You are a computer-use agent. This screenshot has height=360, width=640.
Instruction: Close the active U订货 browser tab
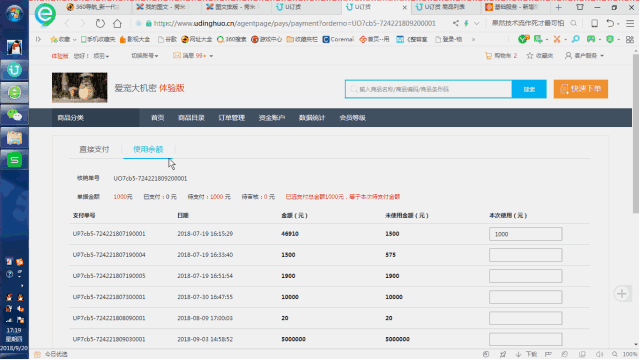pos(404,7)
